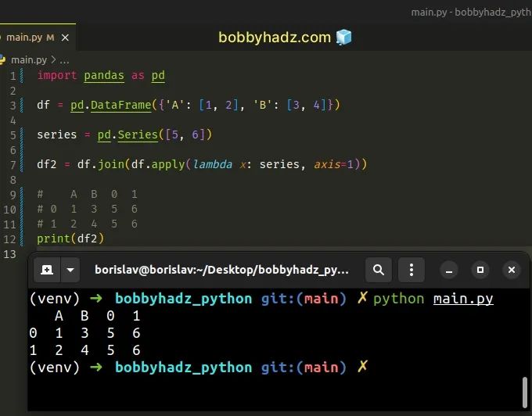Image resolution: width=532 pixels, height=416 pixels.
Task: Open the terminal three-dot menu
Action: pos(412,270)
